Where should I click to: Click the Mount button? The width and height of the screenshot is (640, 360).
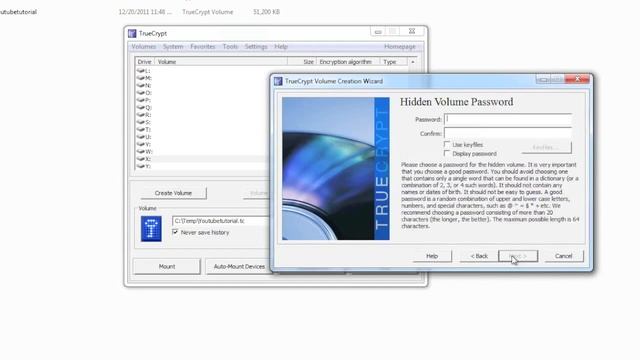(x=167, y=267)
